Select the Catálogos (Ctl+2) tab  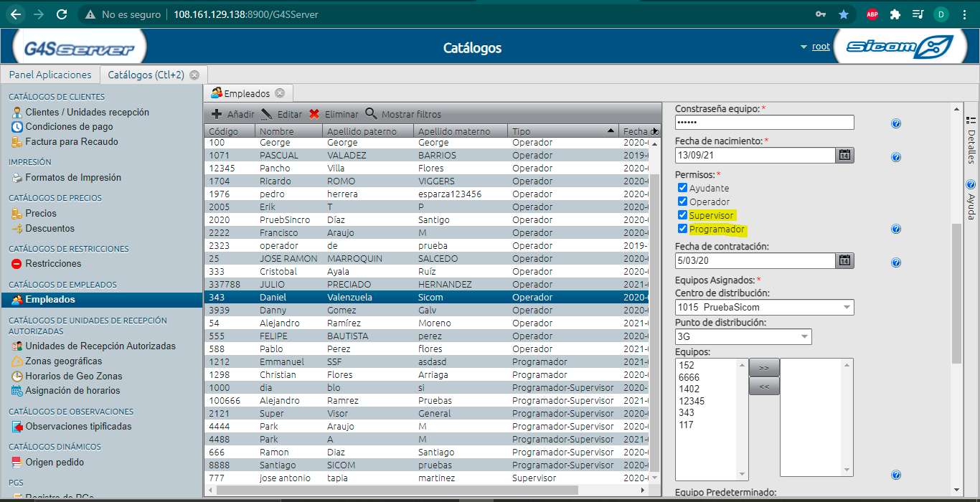pos(146,75)
